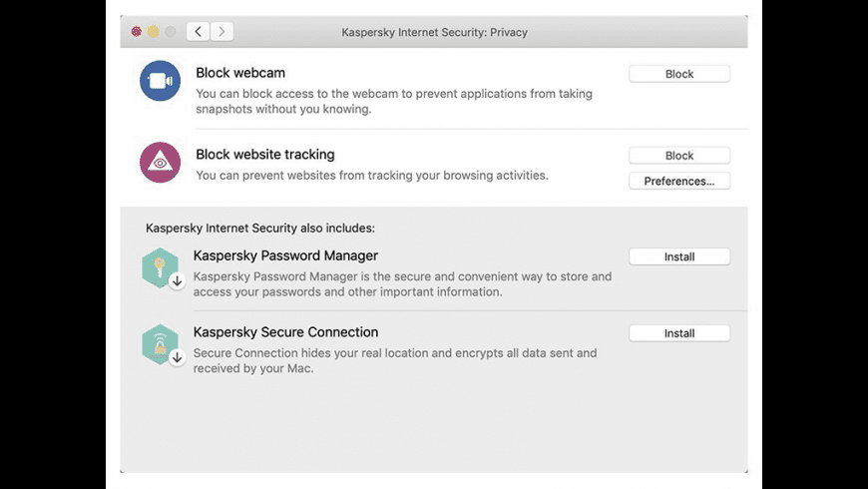Select the "Block webcam" heading
The width and height of the screenshot is (868, 489).
tap(240, 73)
